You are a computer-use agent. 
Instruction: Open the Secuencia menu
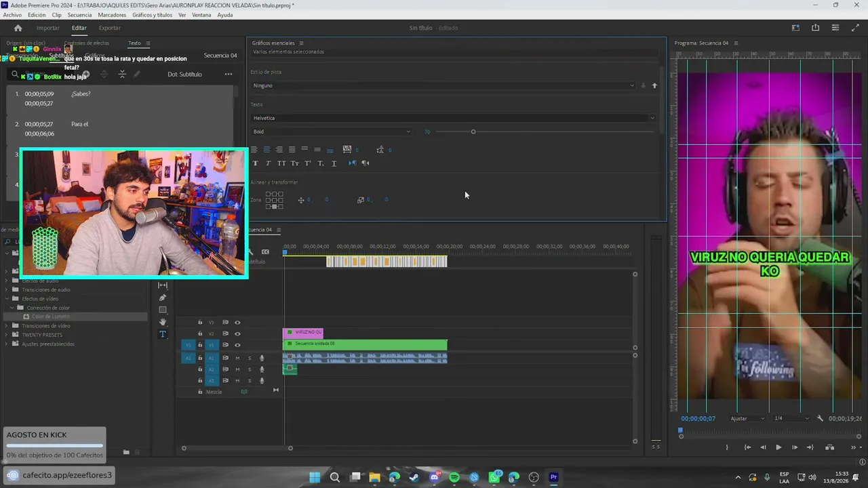(79, 15)
